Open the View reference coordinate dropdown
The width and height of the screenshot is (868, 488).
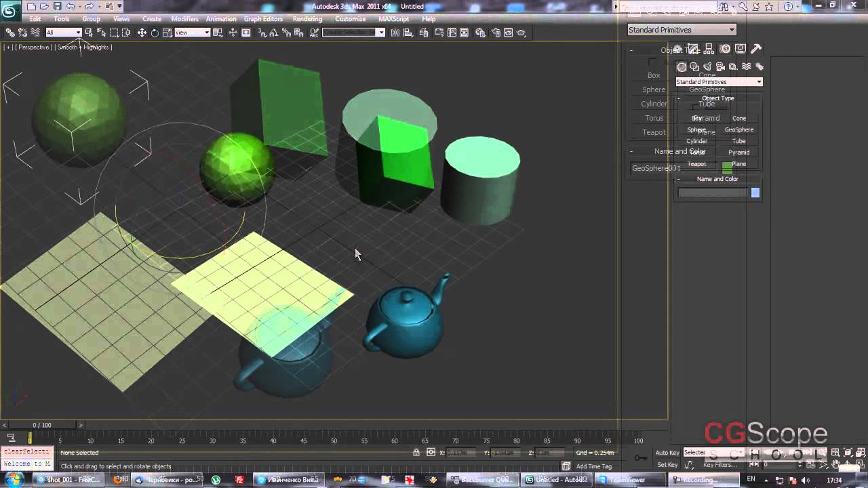point(192,33)
